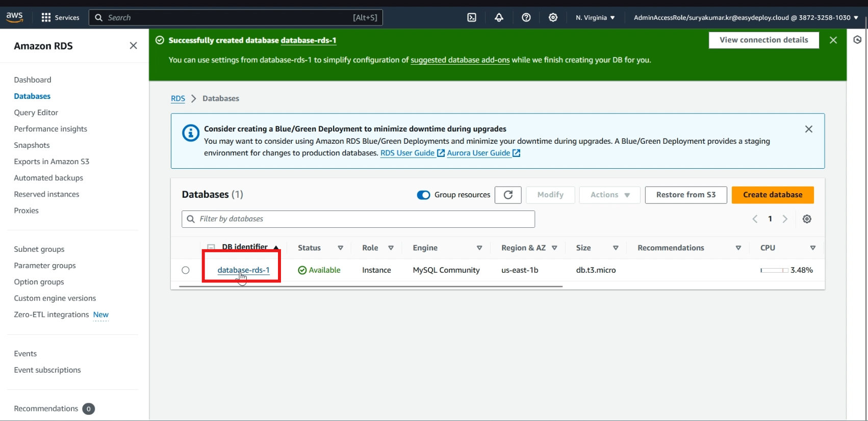This screenshot has height=421, width=868.
Task: Open the Services grid menu
Action: click(60, 17)
